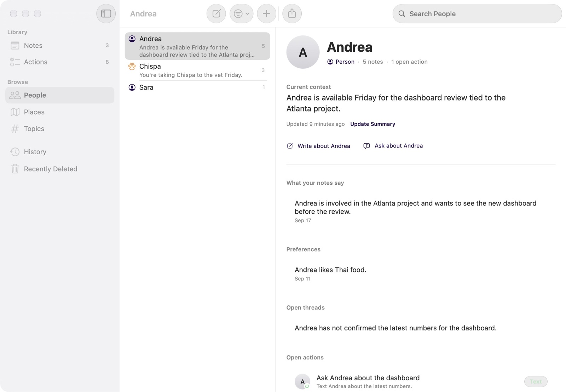Screen dimensions: 566x392
Task: Click the paw icon beside Chispa
Action: coord(132,66)
